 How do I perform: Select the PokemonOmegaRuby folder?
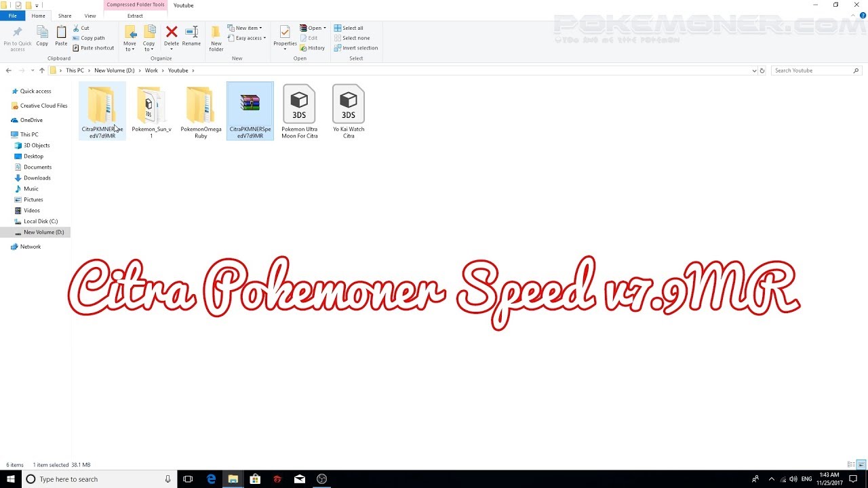coord(201,112)
